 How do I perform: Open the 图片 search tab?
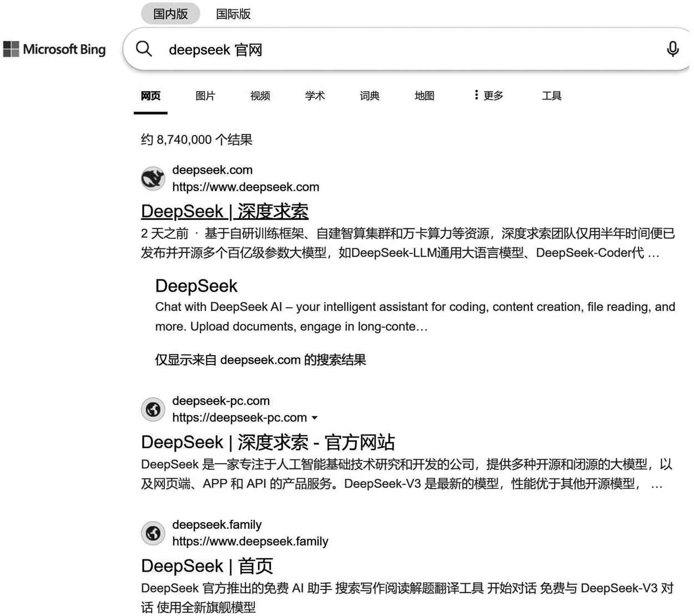coord(205,96)
